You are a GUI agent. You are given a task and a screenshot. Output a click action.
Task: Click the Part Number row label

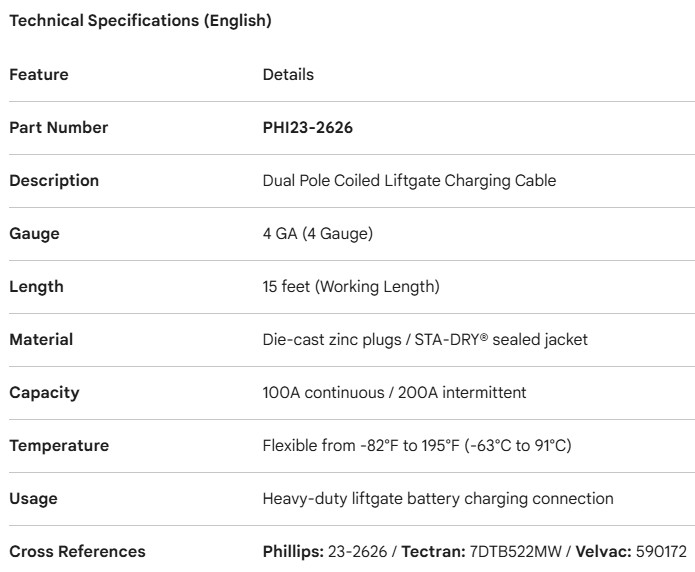pos(59,128)
